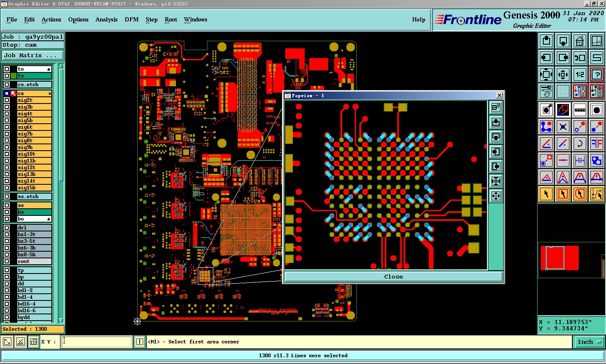Viewport: 606px width, 364px height.
Task: Open the File menu
Action: 12,19
